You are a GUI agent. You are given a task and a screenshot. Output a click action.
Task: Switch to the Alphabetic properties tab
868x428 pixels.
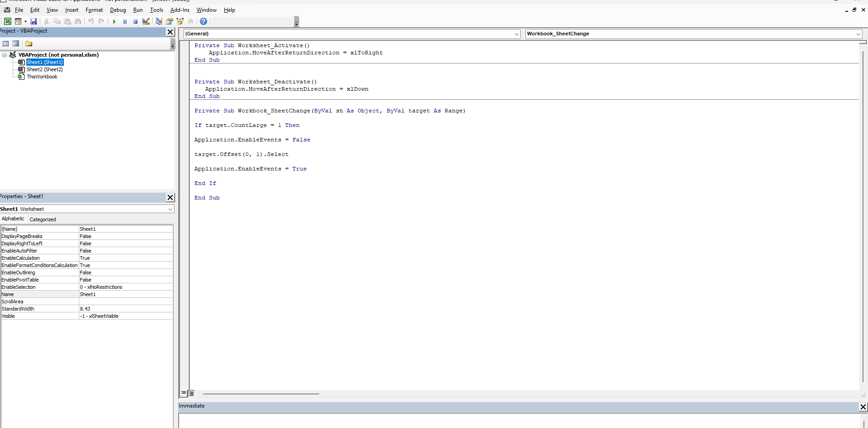[x=13, y=219]
